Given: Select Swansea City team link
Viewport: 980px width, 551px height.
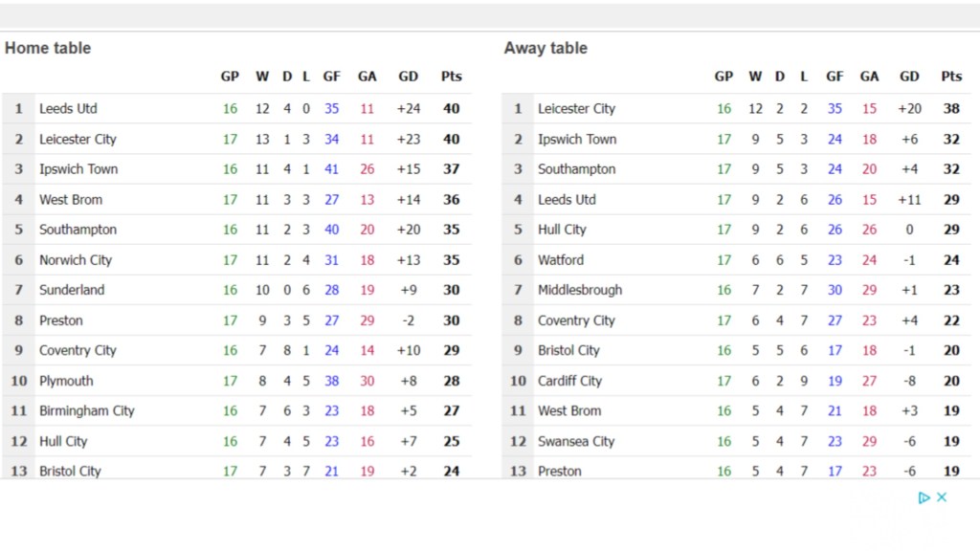Looking at the screenshot, I should click(x=576, y=441).
